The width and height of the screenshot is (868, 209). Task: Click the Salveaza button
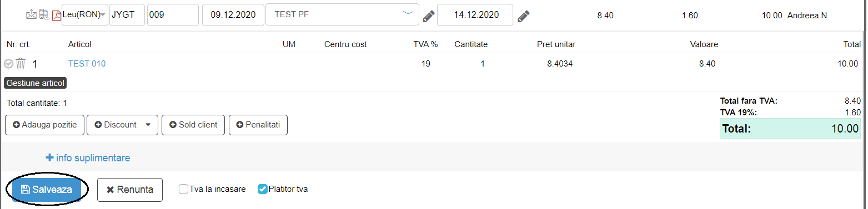[47, 190]
